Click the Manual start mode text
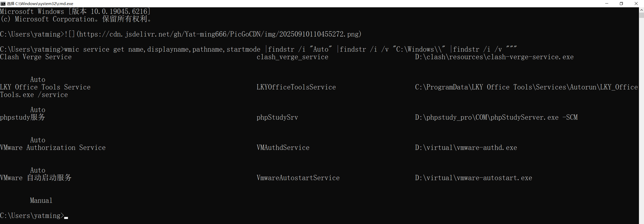644x224 pixels. click(x=41, y=201)
